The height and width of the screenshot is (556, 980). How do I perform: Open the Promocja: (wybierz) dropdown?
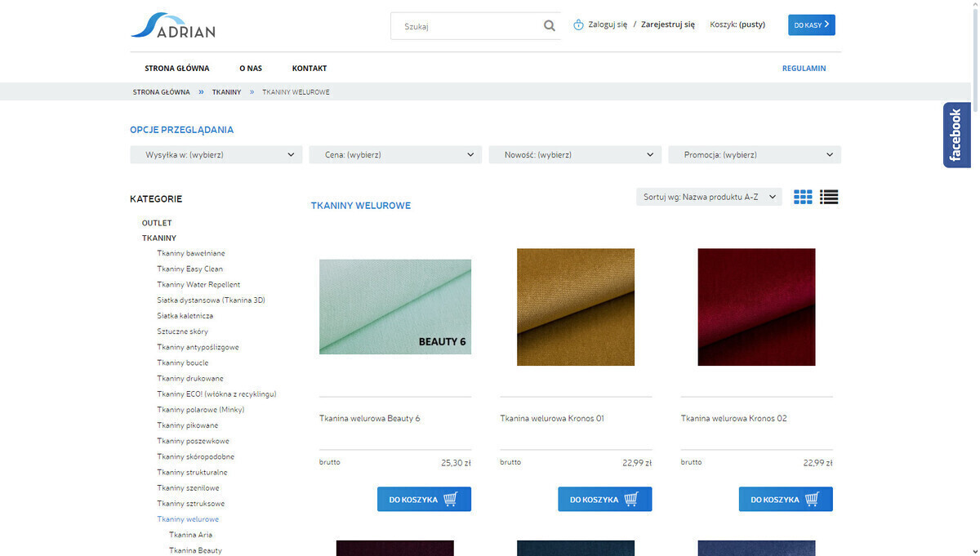tap(754, 154)
